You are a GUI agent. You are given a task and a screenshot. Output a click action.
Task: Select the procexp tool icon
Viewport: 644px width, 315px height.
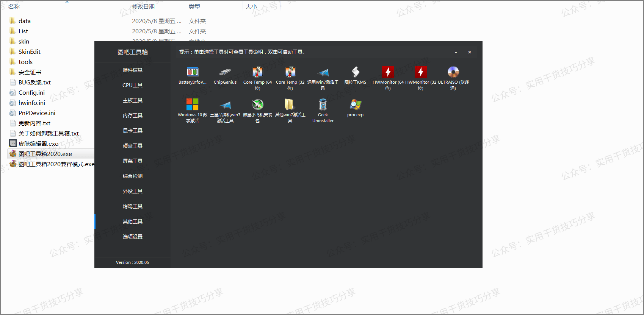pos(355,105)
